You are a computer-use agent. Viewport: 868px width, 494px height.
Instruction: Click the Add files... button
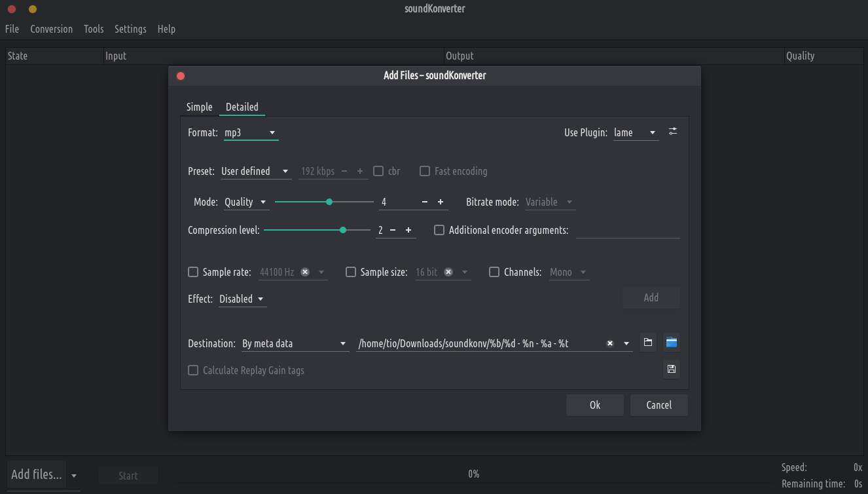coord(37,474)
